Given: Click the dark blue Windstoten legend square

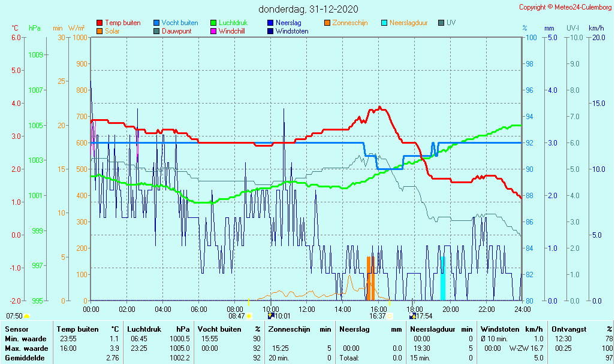Looking at the screenshot, I should pos(270,31).
